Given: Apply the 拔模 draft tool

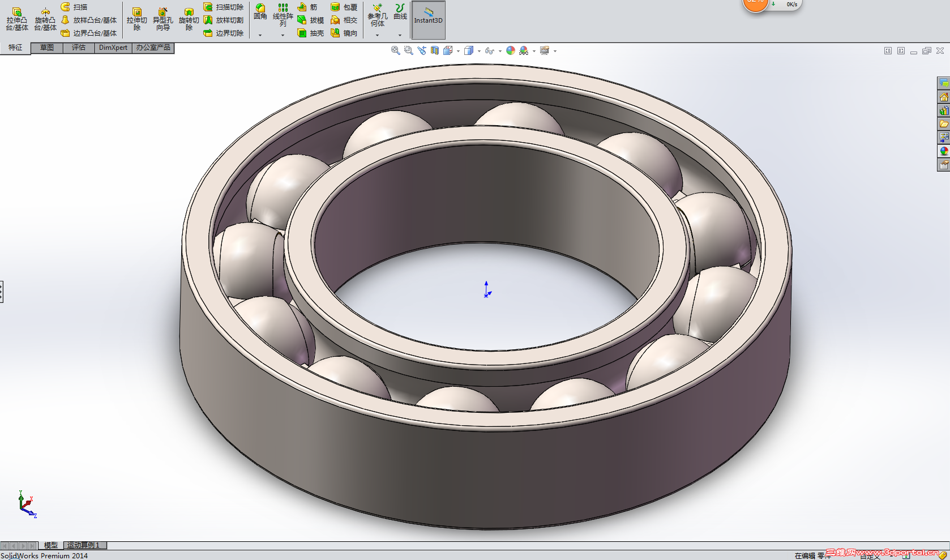Looking at the screenshot, I should coord(311,20).
